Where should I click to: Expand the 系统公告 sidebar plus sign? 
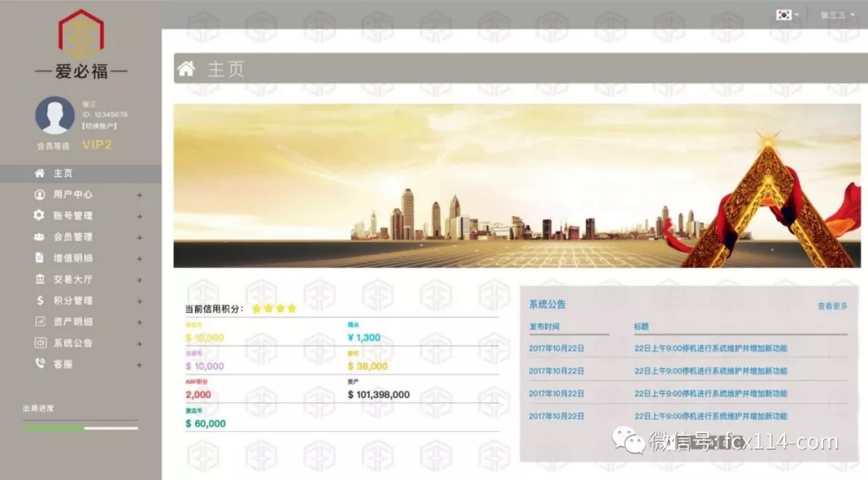coord(139,343)
